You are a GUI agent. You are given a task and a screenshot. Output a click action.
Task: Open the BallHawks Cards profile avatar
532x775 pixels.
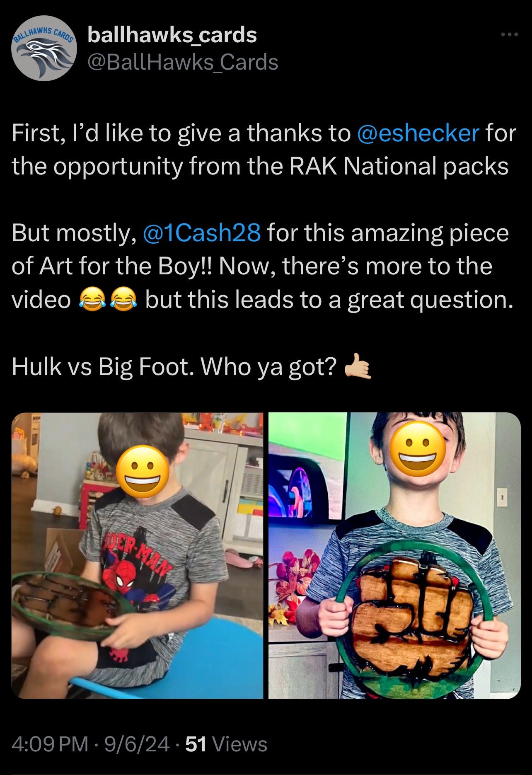tap(44, 48)
